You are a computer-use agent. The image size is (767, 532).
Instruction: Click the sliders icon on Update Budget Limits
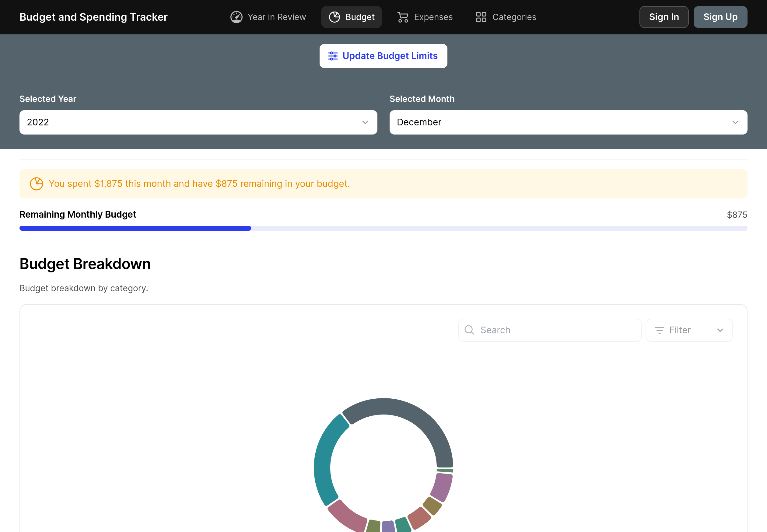(x=333, y=56)
